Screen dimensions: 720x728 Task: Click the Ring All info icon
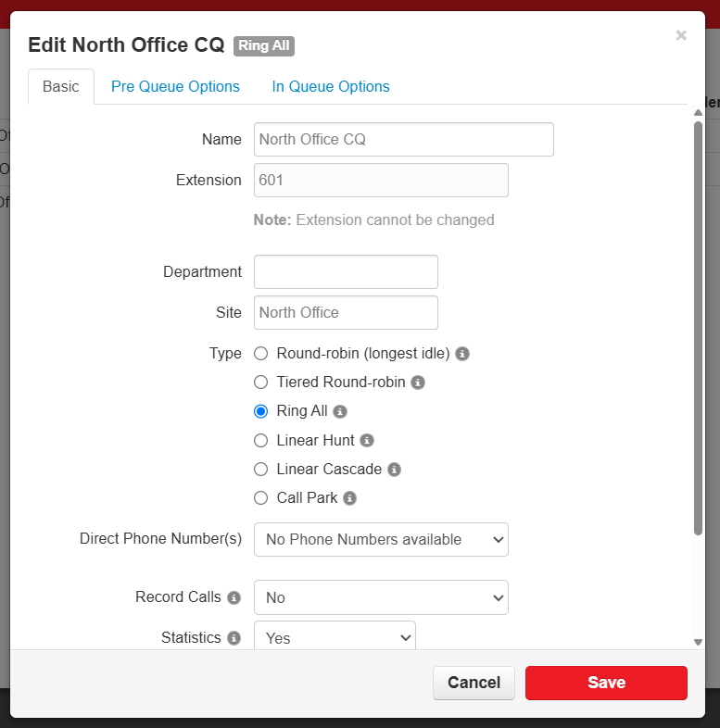click(x=340, y=411)
